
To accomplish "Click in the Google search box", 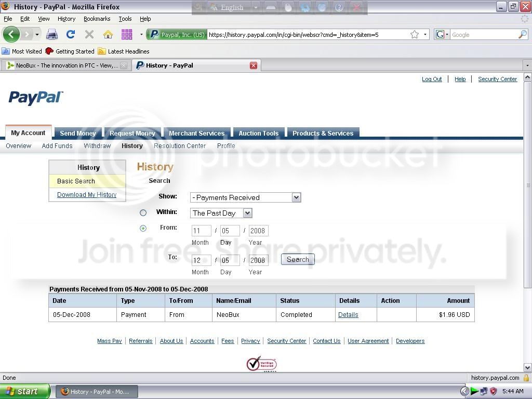I will tap(484, 35).
